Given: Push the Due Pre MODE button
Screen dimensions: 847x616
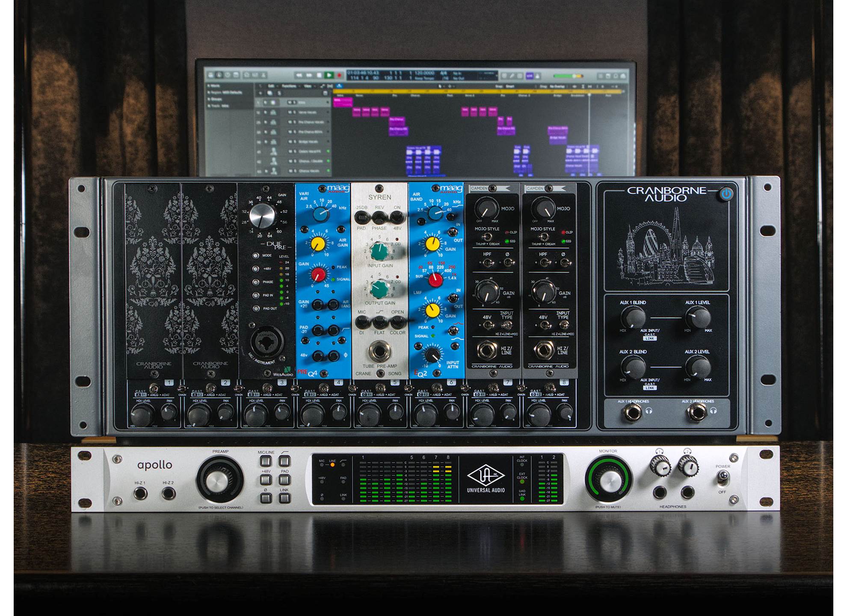Looking at the screenshot, I should pyautogui.click(x=256, y=255).
